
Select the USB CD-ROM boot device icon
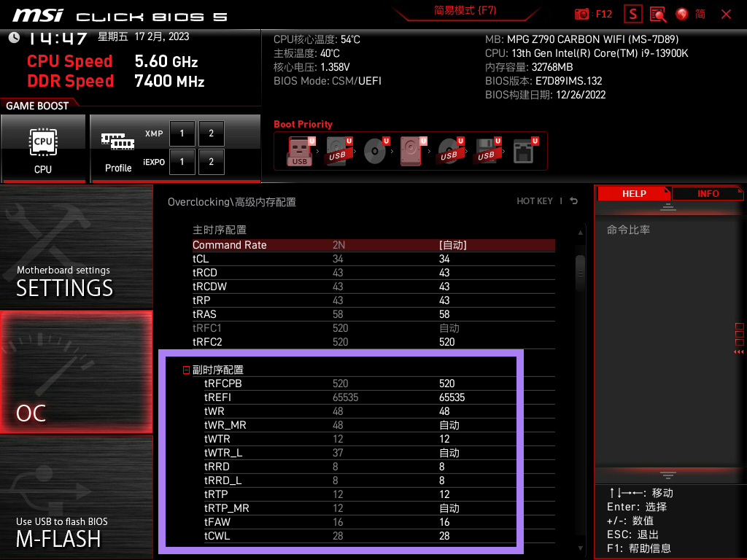(449, 151)
